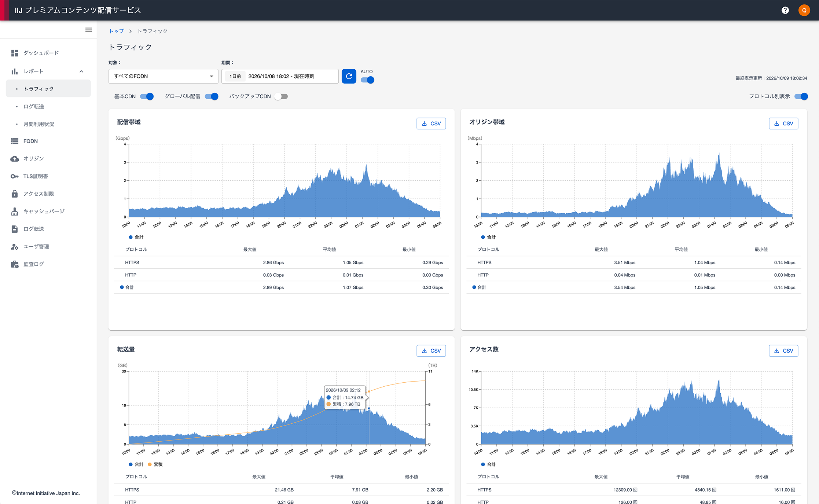Click the 1日前 period preset chip

pos(235,76)
